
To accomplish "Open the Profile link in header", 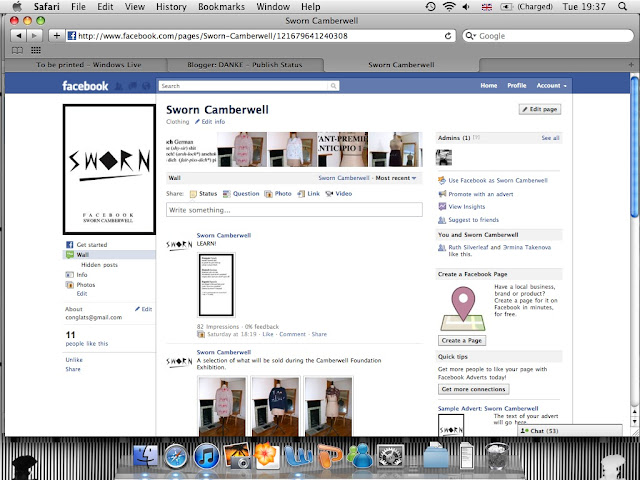I will [x=517, y=86].
